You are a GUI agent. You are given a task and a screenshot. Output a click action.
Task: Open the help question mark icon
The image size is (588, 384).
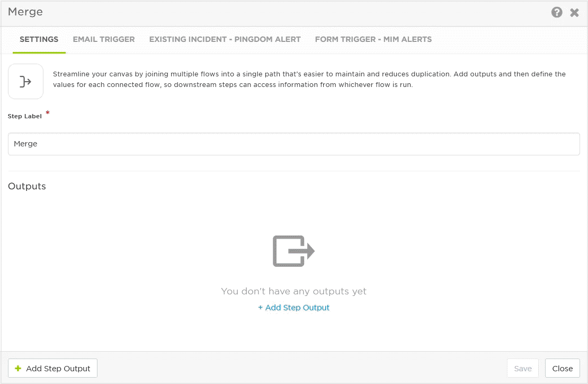[x=557, y=12]
